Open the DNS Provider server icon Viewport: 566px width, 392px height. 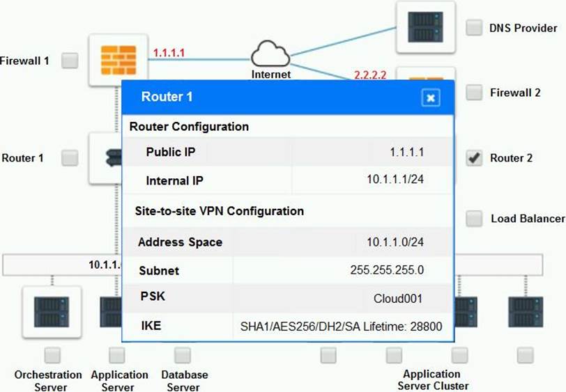[425, 28]
